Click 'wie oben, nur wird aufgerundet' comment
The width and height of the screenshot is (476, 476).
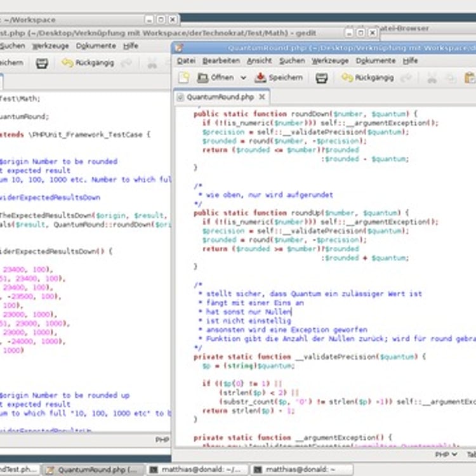(x=269, y=195)
